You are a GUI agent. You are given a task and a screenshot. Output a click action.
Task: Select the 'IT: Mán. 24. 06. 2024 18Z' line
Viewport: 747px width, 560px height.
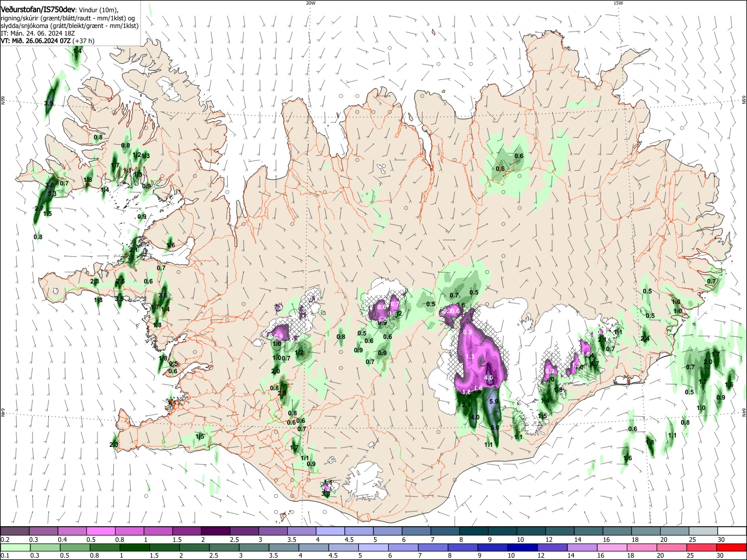38,33
